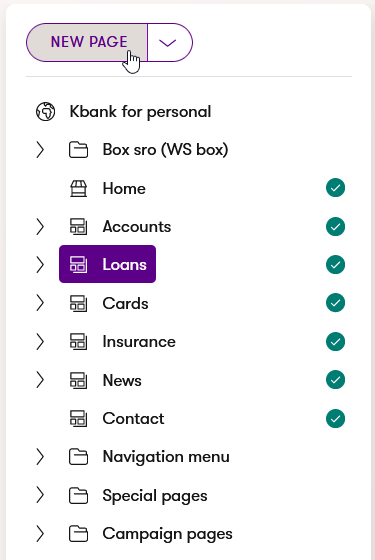
Task: Click the page icon next to Cards
Action: coord(78,303)
